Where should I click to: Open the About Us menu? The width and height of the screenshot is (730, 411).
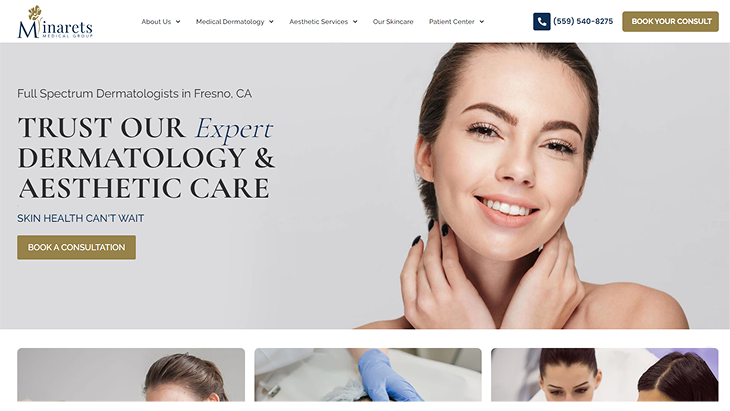(x=156, y=21)
